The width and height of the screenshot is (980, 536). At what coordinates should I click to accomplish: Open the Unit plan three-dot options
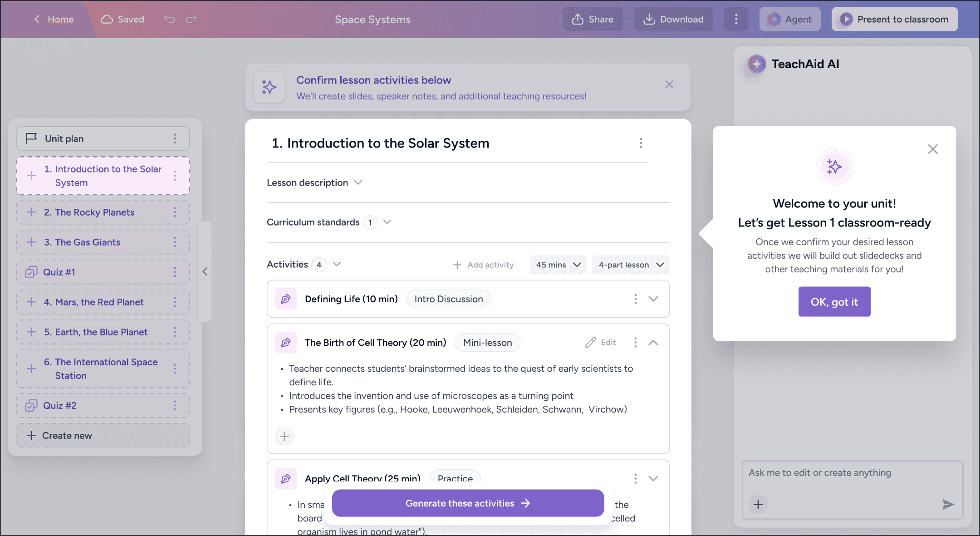point(175,139)
